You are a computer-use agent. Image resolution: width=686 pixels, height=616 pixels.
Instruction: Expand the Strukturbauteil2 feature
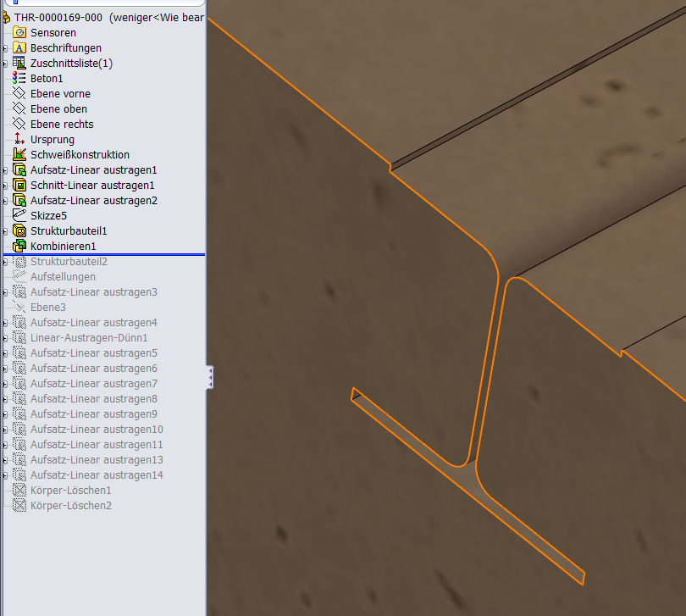[x=5, y=262]
